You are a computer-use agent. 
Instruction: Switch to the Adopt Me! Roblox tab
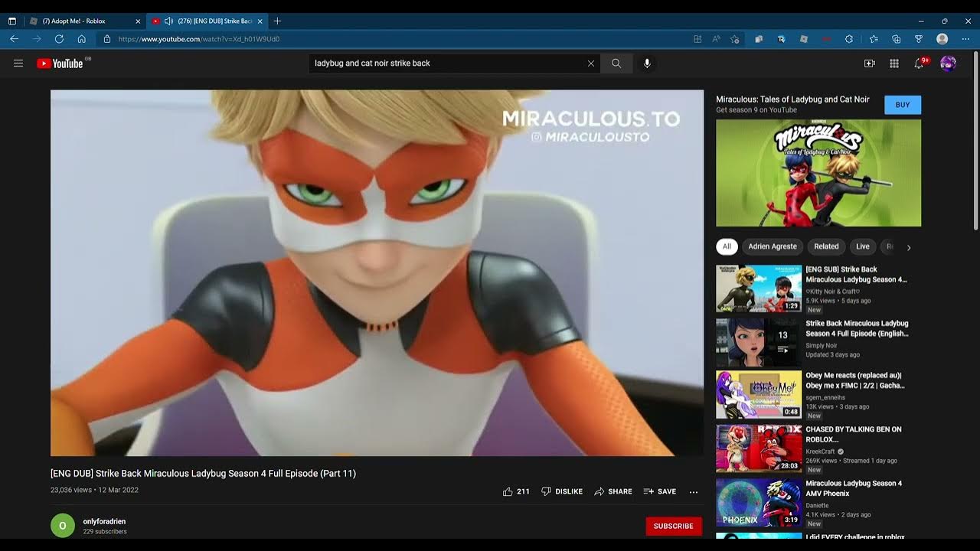[83, 21]
